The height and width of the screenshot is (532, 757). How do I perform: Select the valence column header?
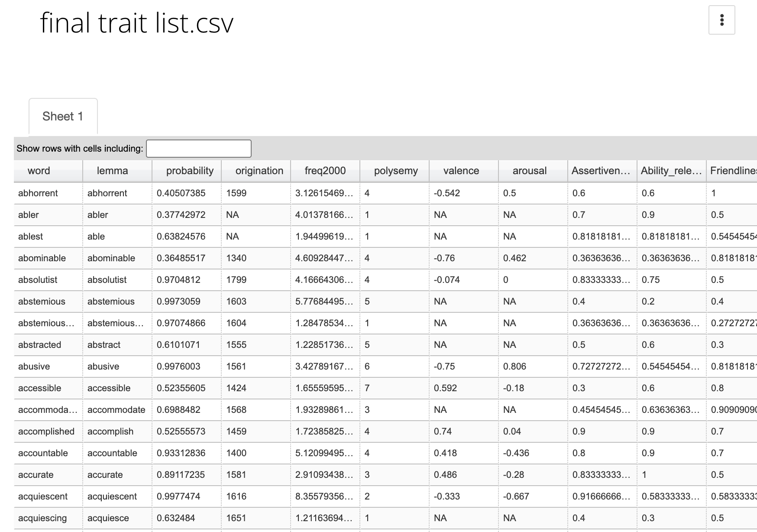(461, 171)
